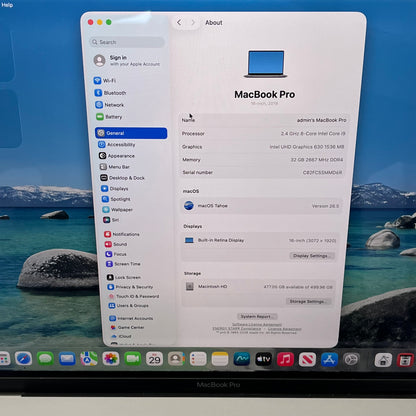The height and width of the screenshot is (416, 416).
Task: Click the Search field in the sidebar
Action: coord(127,42)
